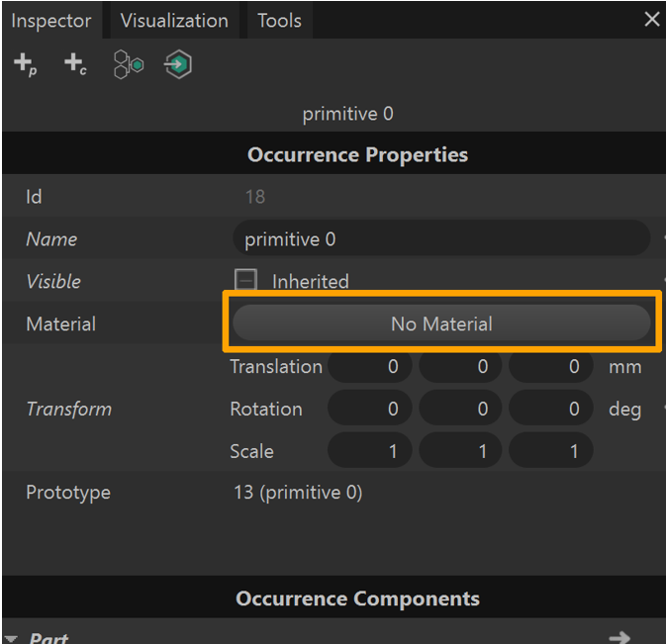
Task: Edit the Name field primitive 0
Action: pyautogui.click(x=441, y=238)
